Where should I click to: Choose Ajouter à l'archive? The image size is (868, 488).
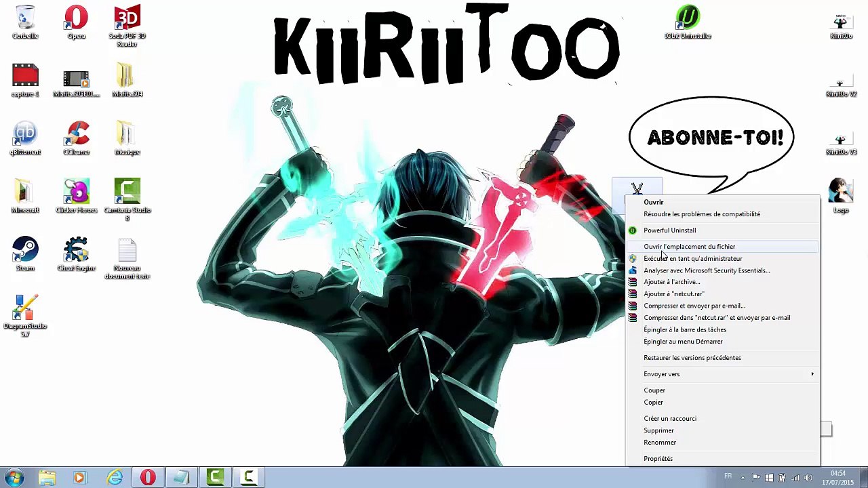pos(722,282)
